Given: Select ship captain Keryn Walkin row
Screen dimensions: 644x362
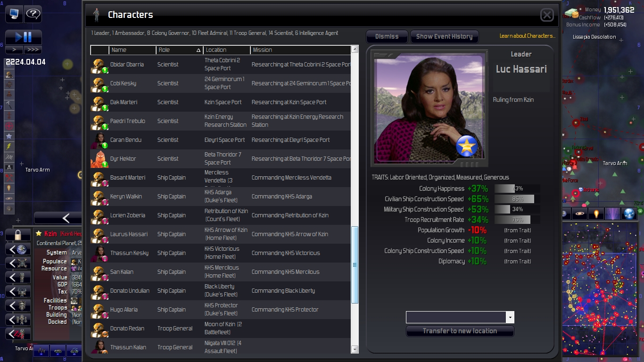Looking at the screenshot, I should [x=221, y=197].
